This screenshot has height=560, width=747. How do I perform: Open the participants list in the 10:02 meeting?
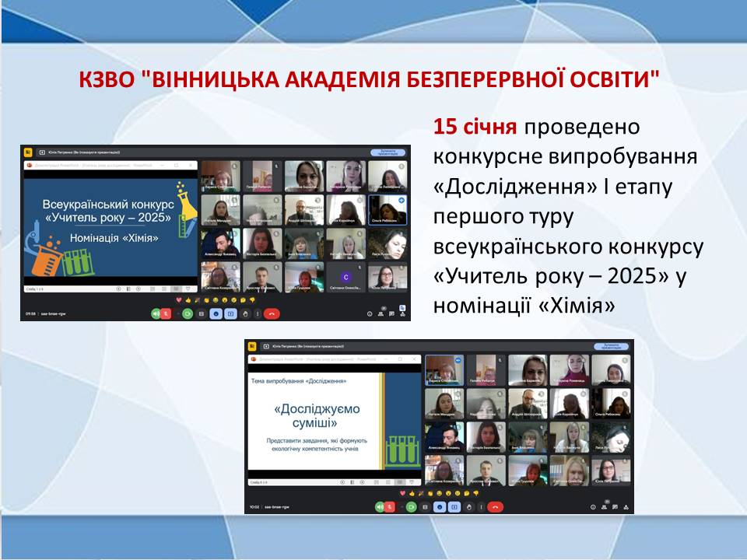[605, 507]
